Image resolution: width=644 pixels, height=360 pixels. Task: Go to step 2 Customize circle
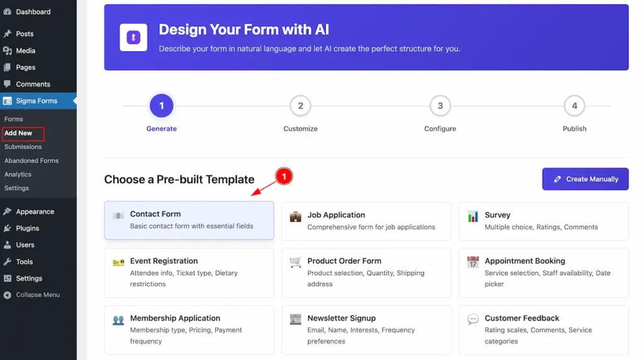click(300, 106)
